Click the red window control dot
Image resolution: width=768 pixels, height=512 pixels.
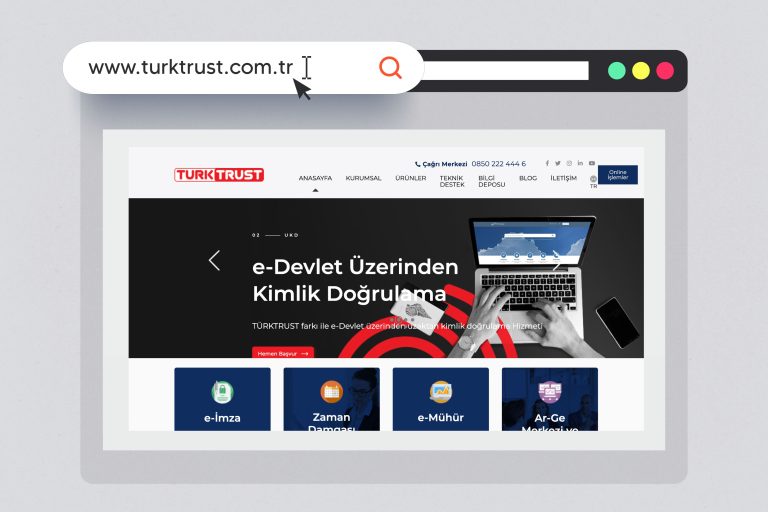(665, 71)
